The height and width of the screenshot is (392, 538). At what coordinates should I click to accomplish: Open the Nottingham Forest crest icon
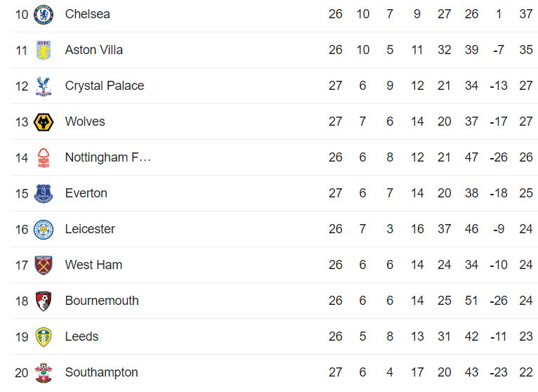point(44,157)
